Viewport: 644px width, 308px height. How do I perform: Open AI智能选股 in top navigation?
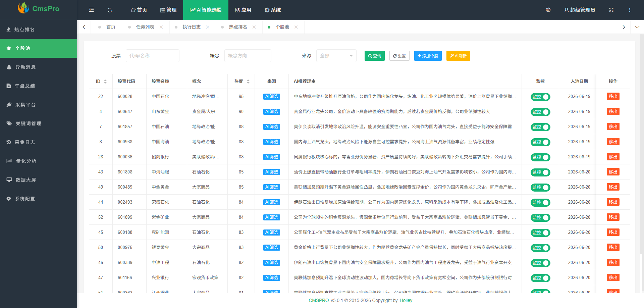click(206, 10)
